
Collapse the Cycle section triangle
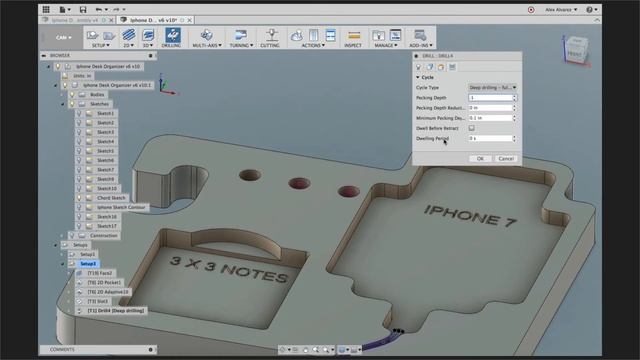pyautogui.click(x=418, y=77)
